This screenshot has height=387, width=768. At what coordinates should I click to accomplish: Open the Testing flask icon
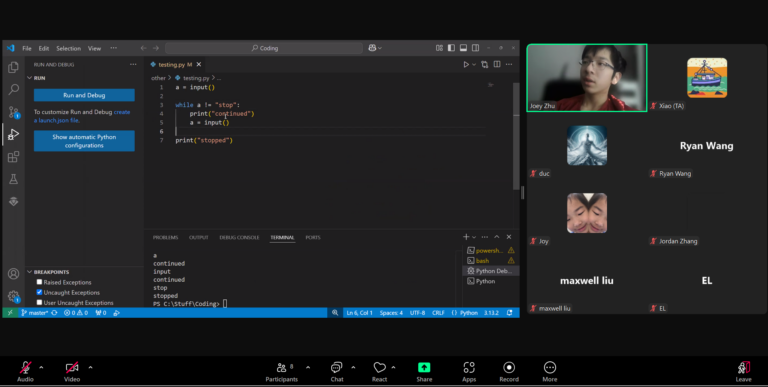13,179
